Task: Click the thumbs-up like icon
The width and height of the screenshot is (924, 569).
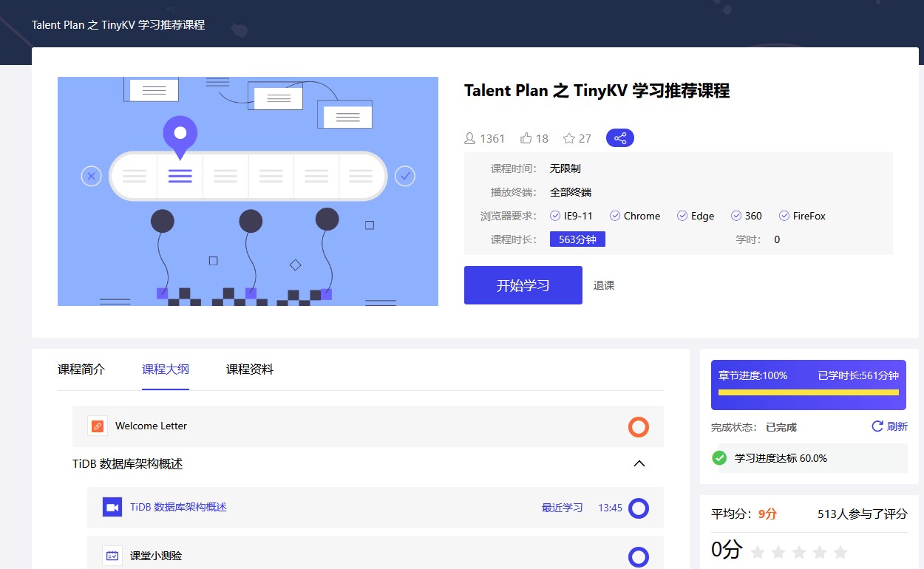Action: (x=526, y=138)
